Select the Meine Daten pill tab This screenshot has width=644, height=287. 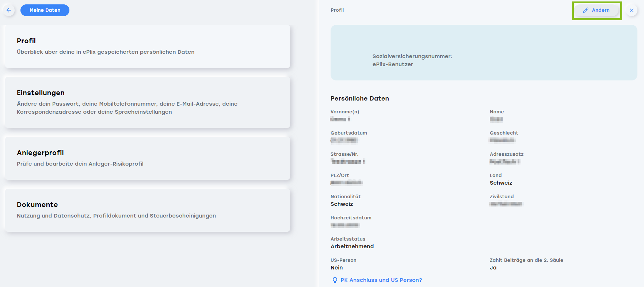(x=45, y=10)
